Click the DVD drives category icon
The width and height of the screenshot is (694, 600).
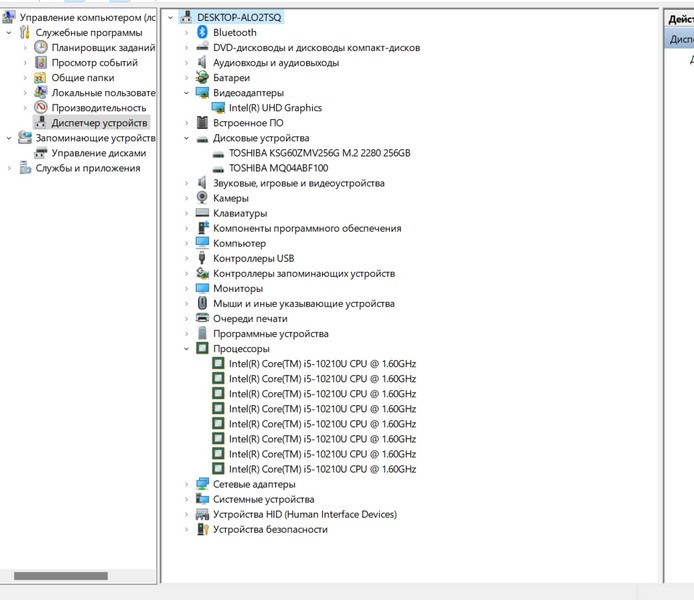pyautogui.click(x=202, y=47)
